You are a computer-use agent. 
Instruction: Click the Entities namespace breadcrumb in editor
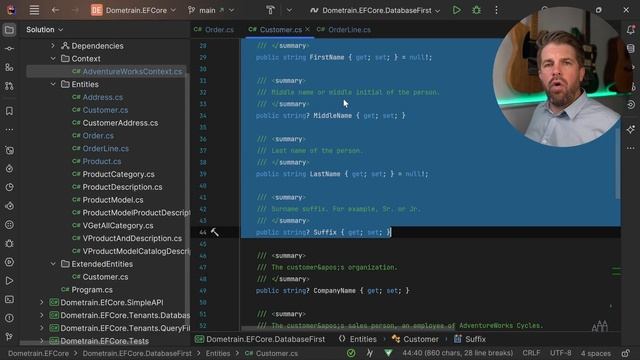click(x=358, y=339)
